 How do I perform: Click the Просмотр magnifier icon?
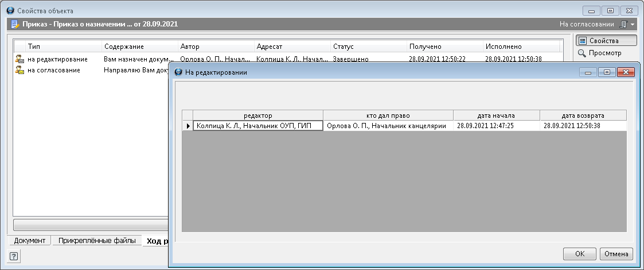point(582,53)
